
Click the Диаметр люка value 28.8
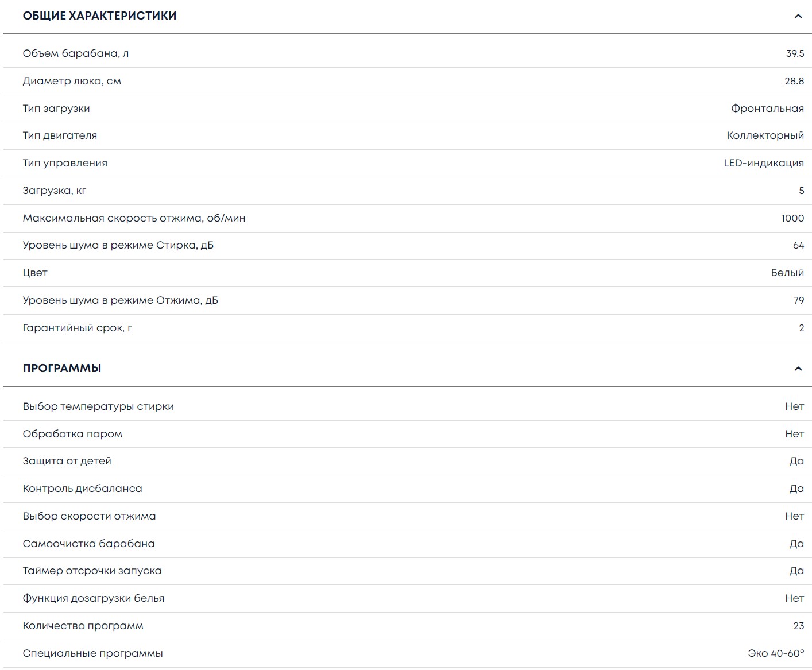pyautogui.click(x=794, y=81)
